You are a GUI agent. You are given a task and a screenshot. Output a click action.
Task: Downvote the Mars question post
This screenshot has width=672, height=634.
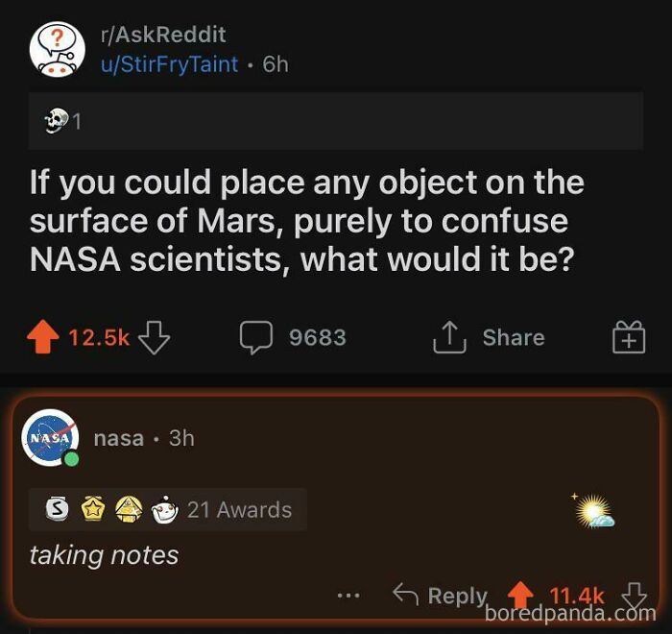point(154,337)
